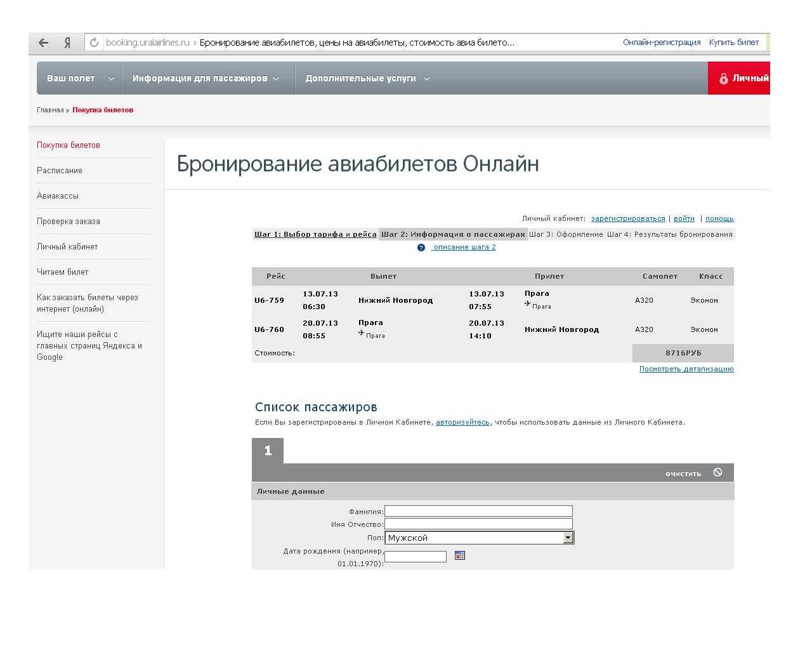Click Шаг 4: Результаты бронирования step
The width and height of the screenshot is (812, 650).
pos(670,234)
